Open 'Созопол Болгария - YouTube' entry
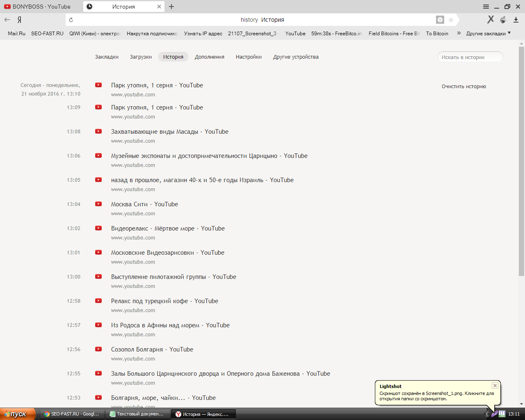The height and width of the screenshot is (420, 525). tap(152, 349)
